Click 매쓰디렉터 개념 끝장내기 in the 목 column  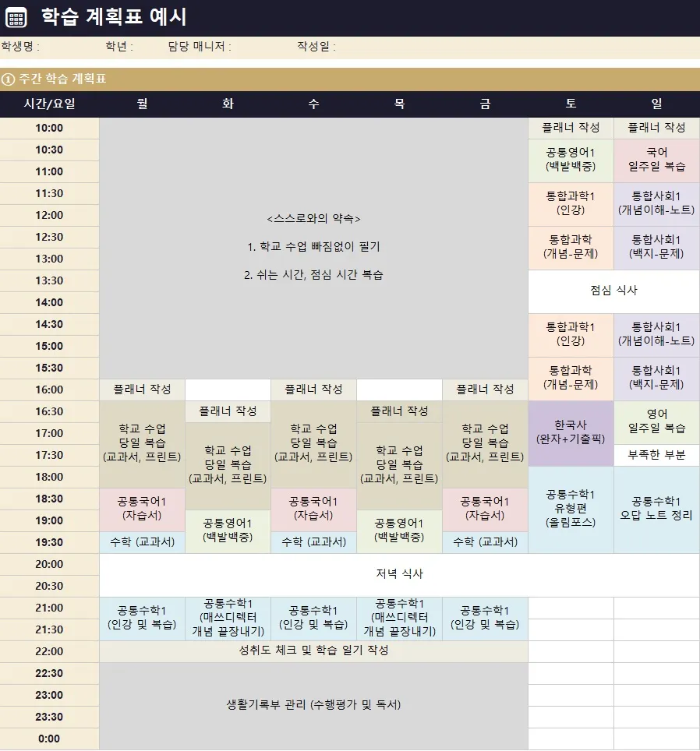[x=400, y=619]
